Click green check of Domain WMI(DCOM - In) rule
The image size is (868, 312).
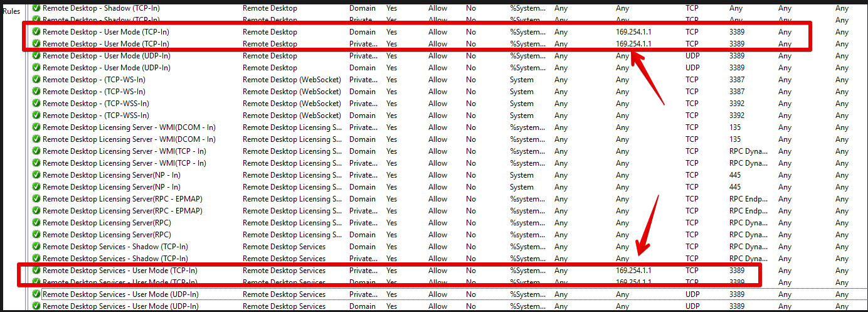(36, 139)
